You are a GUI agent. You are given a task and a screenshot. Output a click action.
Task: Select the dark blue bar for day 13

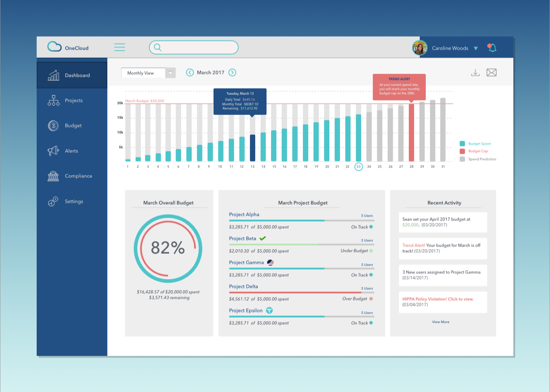pos(253,148)
